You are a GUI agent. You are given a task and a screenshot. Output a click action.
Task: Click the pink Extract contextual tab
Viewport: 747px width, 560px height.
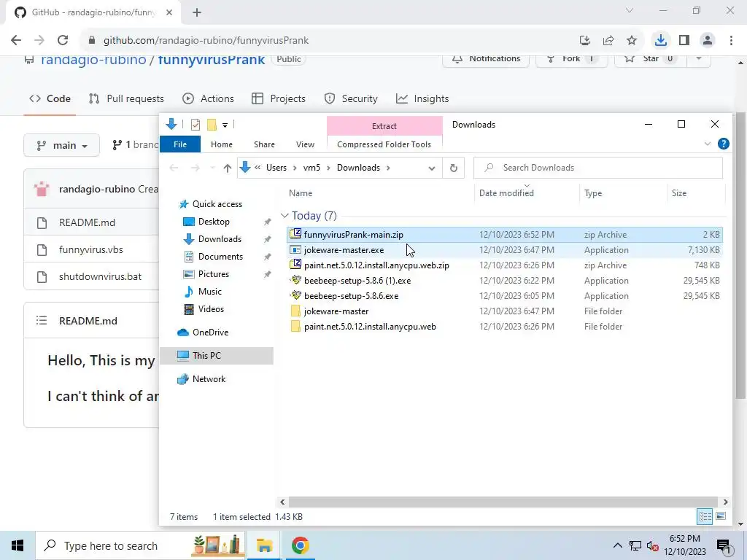click(384, 125)
